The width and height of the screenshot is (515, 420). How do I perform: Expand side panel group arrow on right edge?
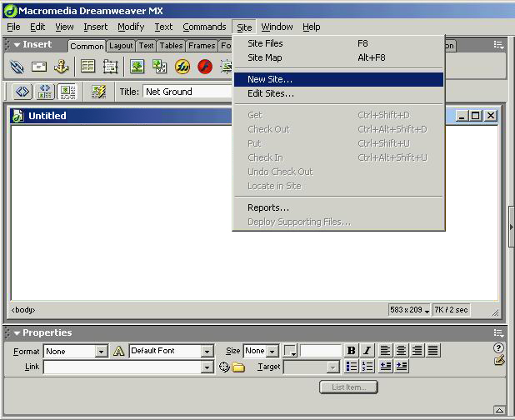pyautogui.click(x=512, y=227)
